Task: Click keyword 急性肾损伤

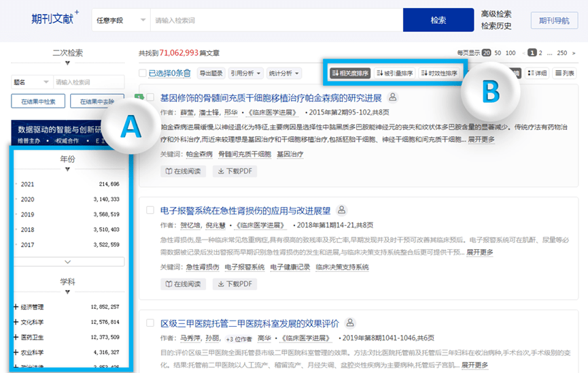Action: point(203,267)
